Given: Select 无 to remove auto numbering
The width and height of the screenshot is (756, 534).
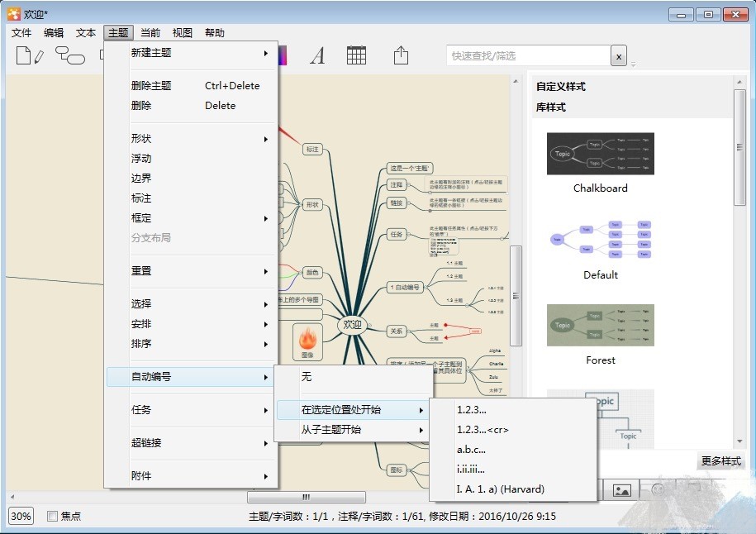Looking at the screenshot, I should coord(307,377).
